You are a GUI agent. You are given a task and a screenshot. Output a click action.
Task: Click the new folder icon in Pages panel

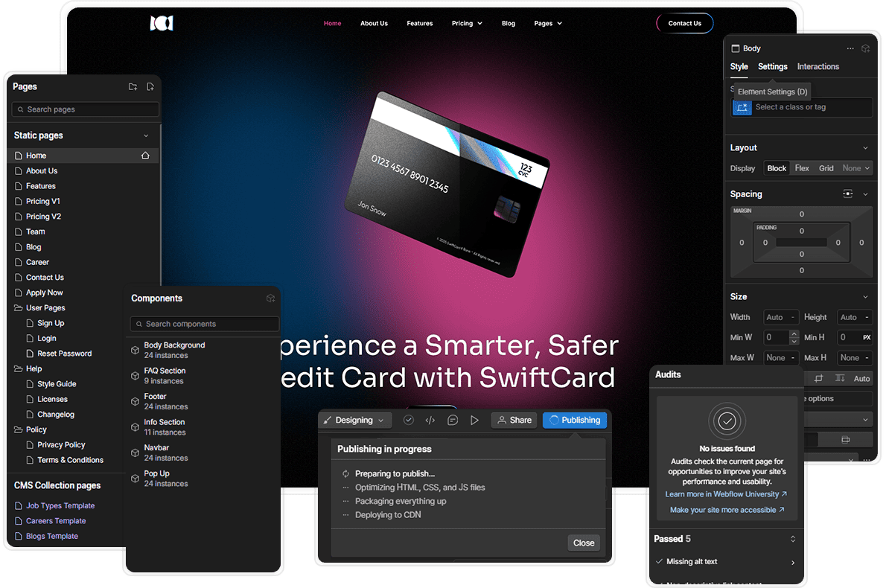(x=133, y=86)
